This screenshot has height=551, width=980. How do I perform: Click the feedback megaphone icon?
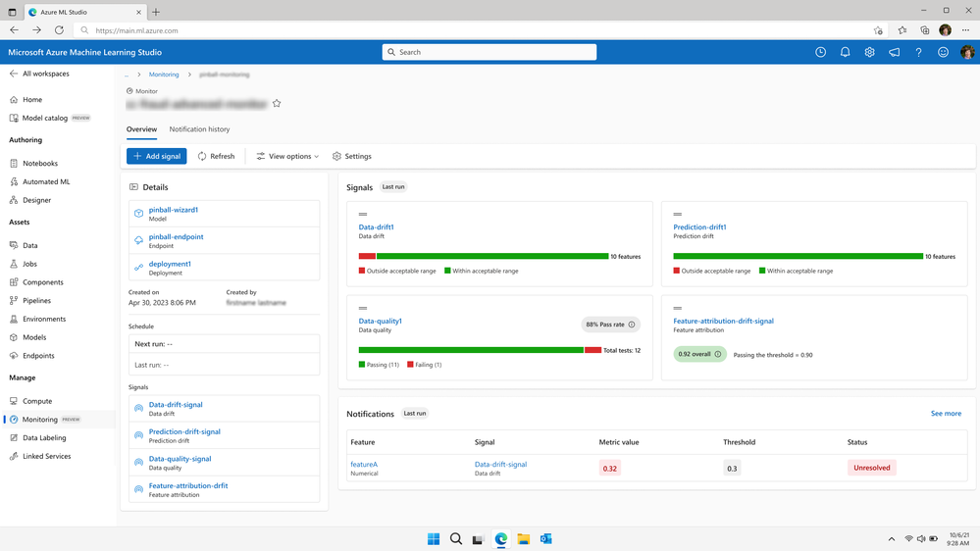pyautogui.click(x=895, y=53)
